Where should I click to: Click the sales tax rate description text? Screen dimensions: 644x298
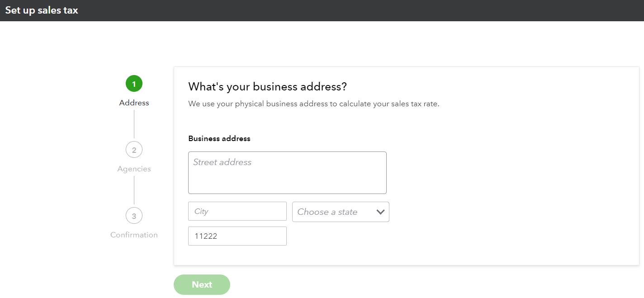point(313,104)
